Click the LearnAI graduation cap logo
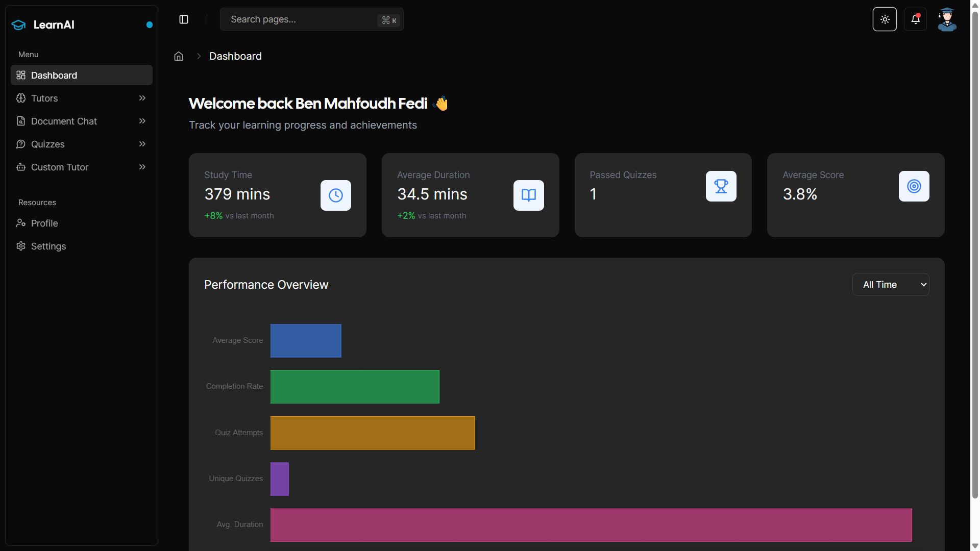The height and width of the screenshot is (551, 980). click(x=19, y=24)
